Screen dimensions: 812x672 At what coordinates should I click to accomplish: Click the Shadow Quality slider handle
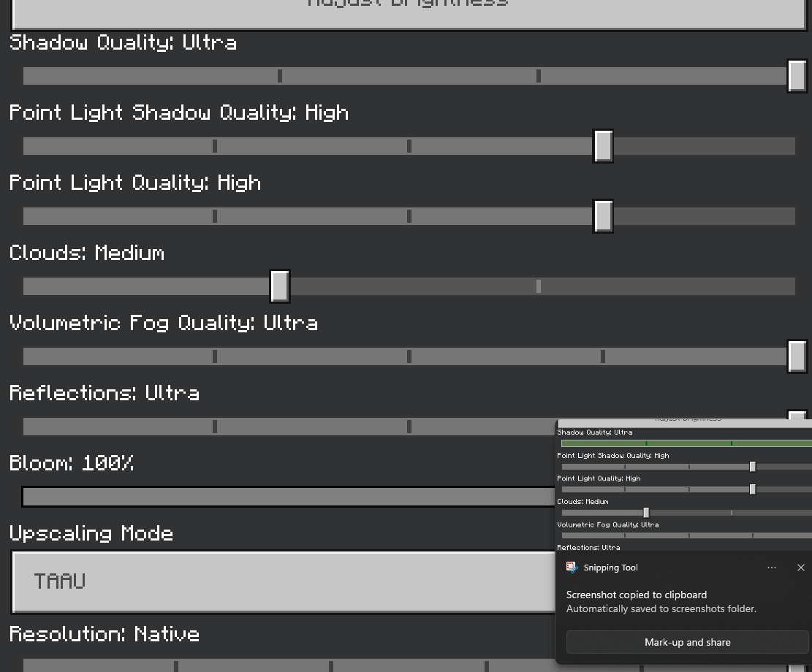(x=797, y=76)
